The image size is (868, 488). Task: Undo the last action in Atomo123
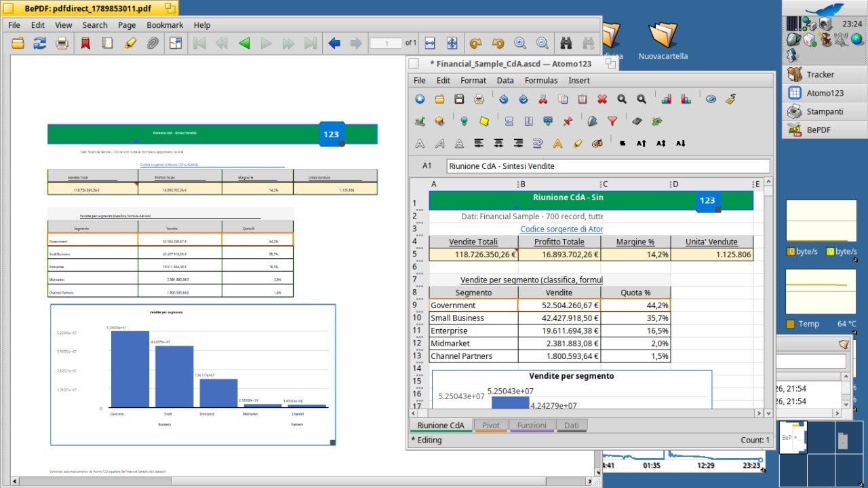click(x=503, y=99)
